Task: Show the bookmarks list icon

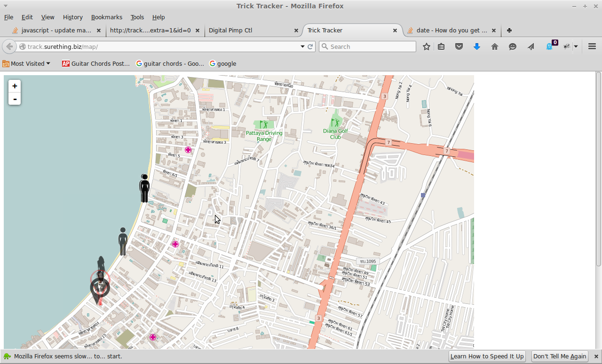Action: (441, 46)
